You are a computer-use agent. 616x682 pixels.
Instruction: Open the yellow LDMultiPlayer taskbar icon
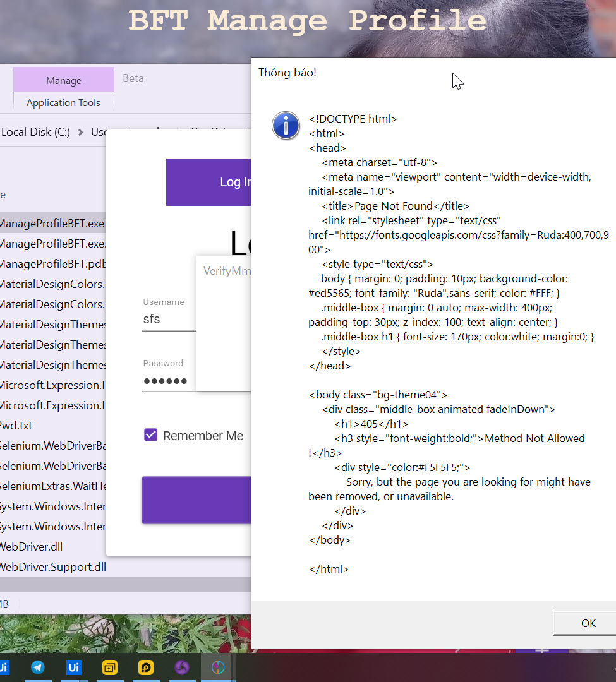tap(110, 667)
